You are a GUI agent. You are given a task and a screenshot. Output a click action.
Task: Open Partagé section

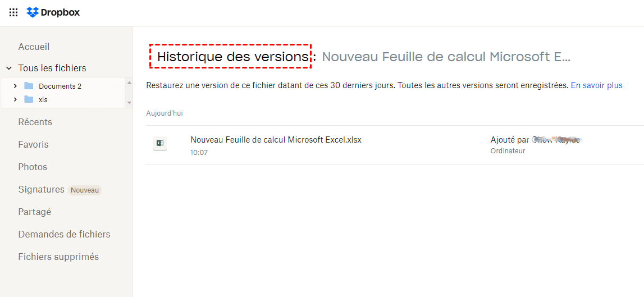pyautogui.click(x=34, y=212)
